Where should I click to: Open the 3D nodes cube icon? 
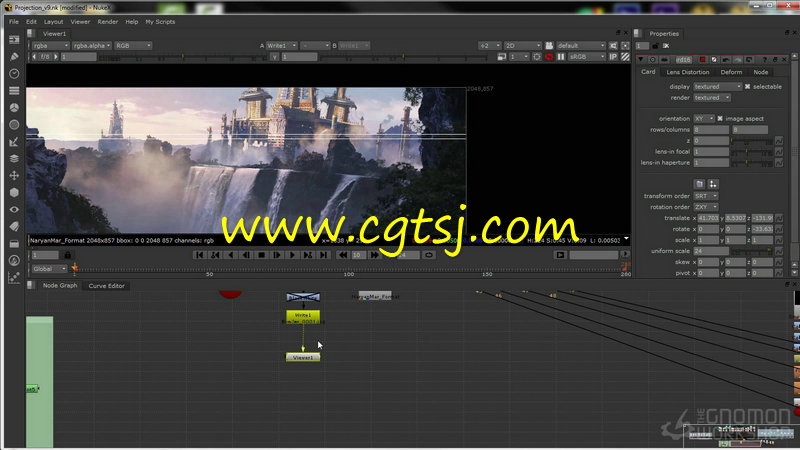(x=14, y=192)
